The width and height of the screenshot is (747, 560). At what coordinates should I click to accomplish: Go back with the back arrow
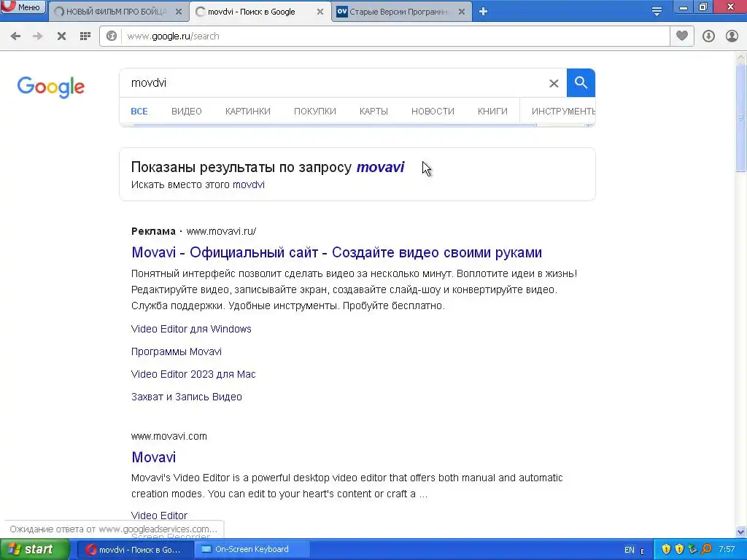pos(15,36)
